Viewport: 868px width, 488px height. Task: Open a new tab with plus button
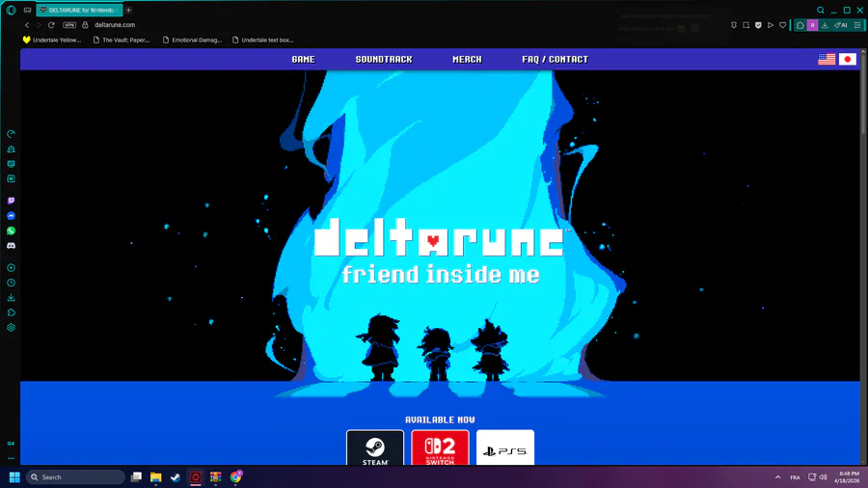(128, 10)
